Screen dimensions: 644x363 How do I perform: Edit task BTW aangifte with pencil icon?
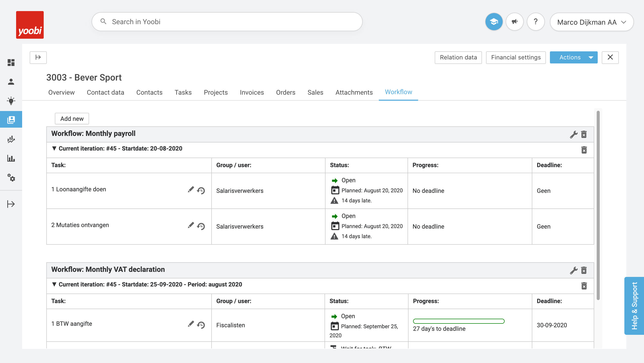[x=191, y=324]
